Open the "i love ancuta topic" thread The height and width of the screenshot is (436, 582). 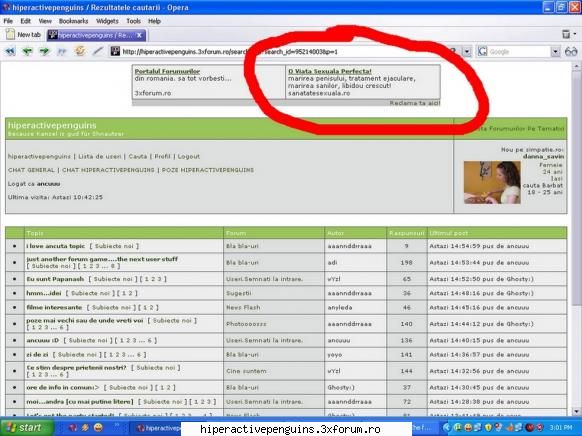56,246
